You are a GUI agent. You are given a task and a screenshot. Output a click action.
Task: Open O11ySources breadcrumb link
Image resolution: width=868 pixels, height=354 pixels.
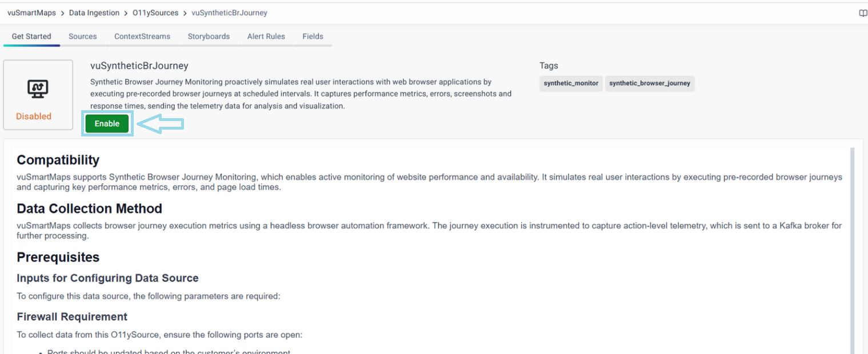[x=155, y=13]
